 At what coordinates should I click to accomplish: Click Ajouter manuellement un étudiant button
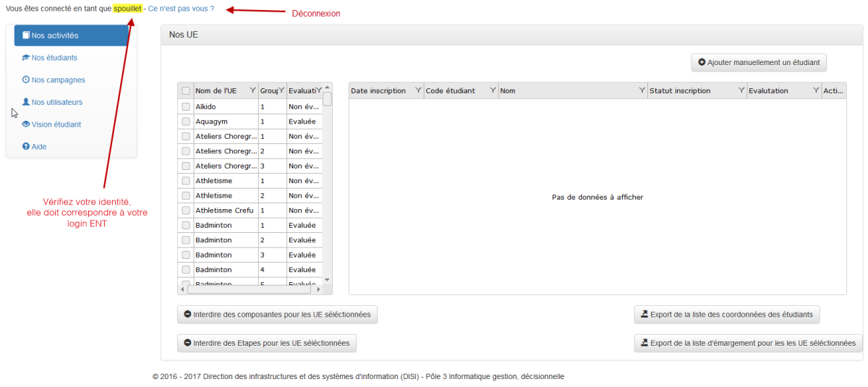759,63
